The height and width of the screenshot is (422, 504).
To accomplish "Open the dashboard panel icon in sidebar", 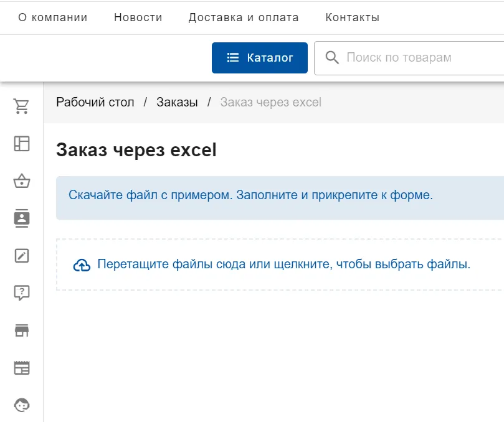I will (22, 143).
